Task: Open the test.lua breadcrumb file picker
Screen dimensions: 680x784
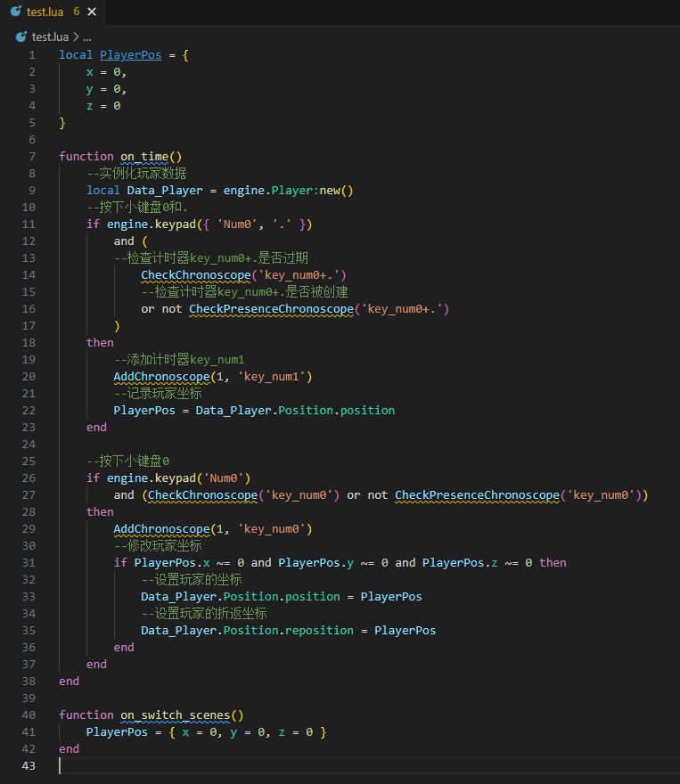Action: point(50,37)
